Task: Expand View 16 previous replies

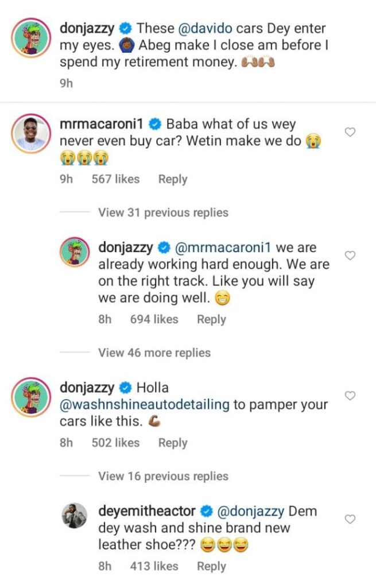Action: pos(163,476)
